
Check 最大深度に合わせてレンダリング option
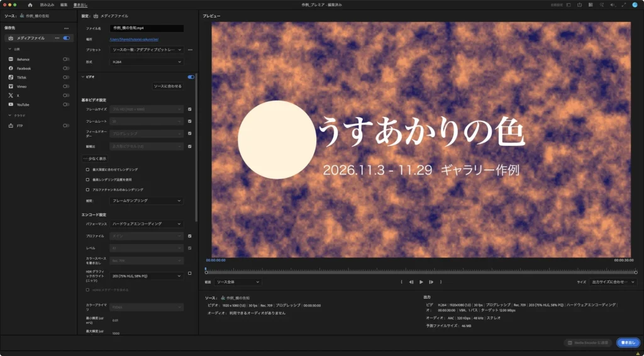[x=87, y=169]
